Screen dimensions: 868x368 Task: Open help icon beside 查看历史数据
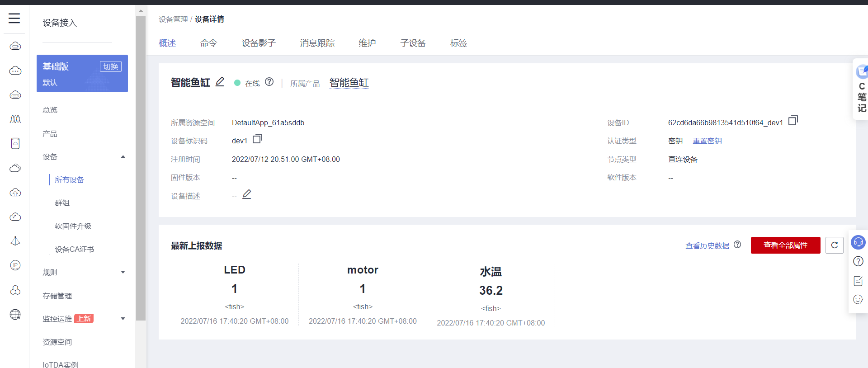click(x=737, y=245)
